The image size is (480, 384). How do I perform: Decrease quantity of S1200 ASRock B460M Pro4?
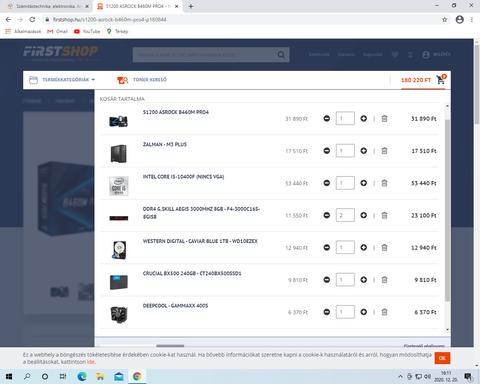tap(327, 118)
